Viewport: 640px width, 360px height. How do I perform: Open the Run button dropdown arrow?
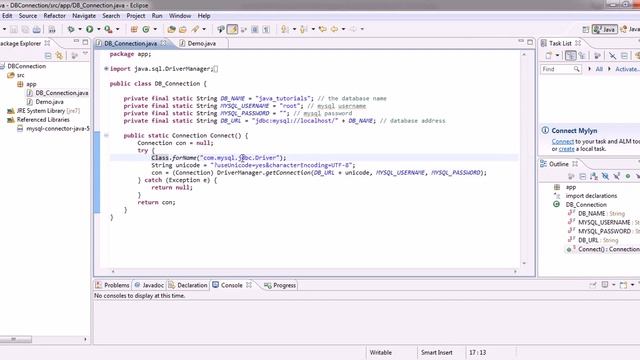click(x=98, y=29)
